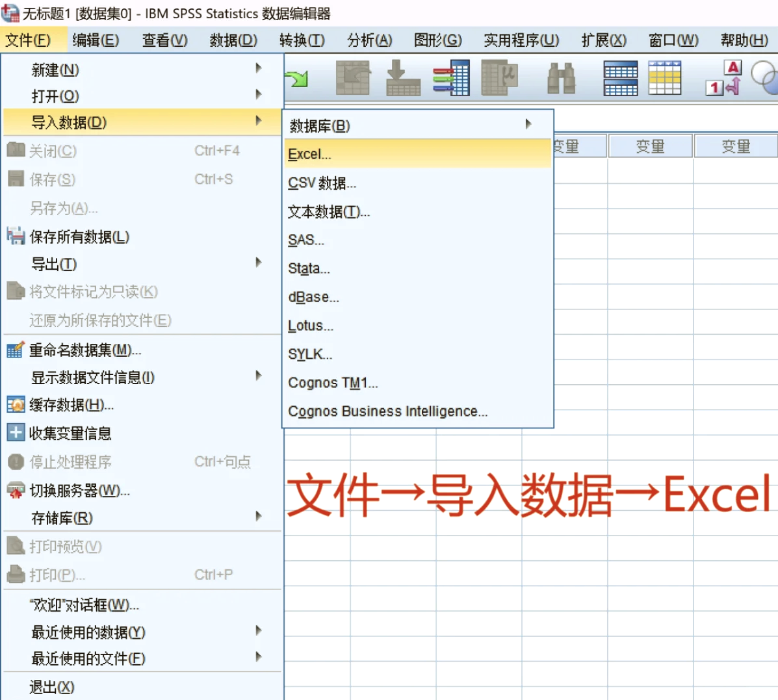Choose SYLK... import option

(x=418, y=354)
